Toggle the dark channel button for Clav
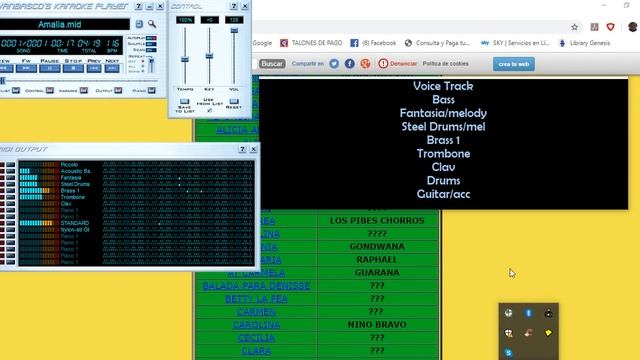 11,204
